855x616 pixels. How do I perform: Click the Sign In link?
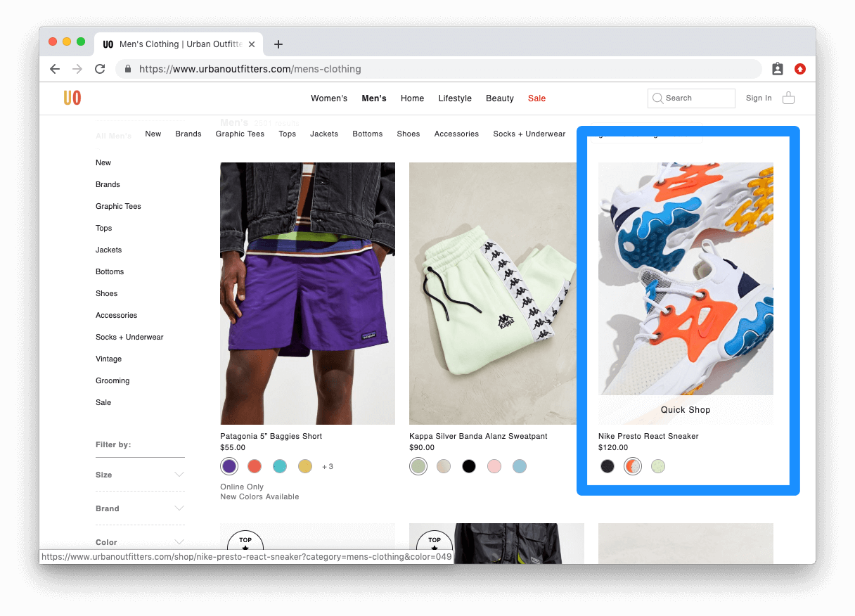click(x=759, y=98)
